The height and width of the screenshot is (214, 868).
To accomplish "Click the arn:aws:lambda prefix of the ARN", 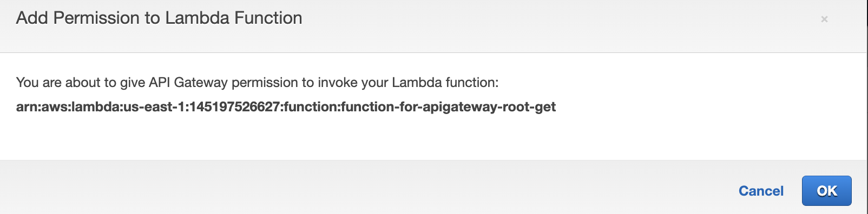I will tap(68, 106).
